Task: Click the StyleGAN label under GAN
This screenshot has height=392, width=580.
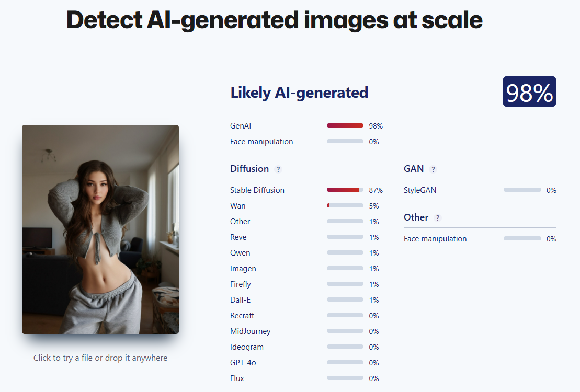Action: click(x=420, y=190)
